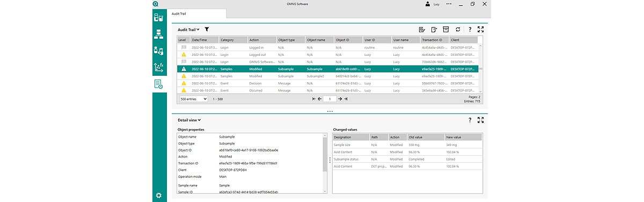Click flag icon in Logged in row
This screenshot has height=202, width=644.
pos(184,47)
